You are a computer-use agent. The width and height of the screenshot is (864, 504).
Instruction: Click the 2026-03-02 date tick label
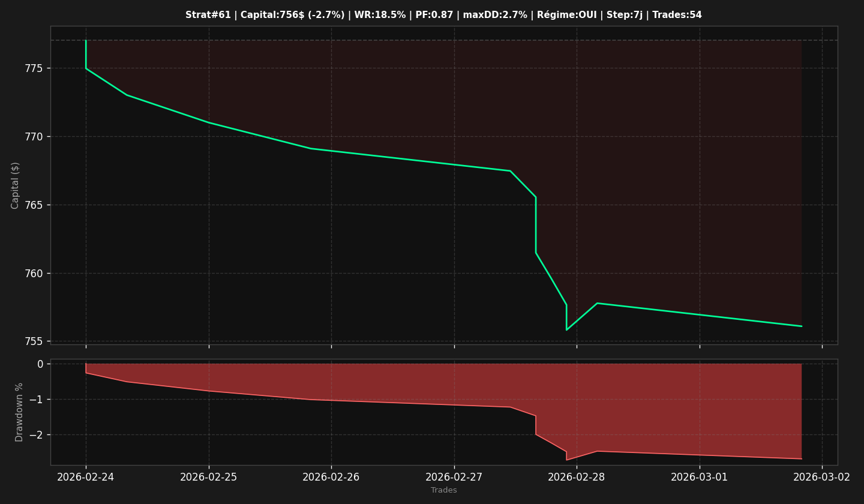coord(822,477)
